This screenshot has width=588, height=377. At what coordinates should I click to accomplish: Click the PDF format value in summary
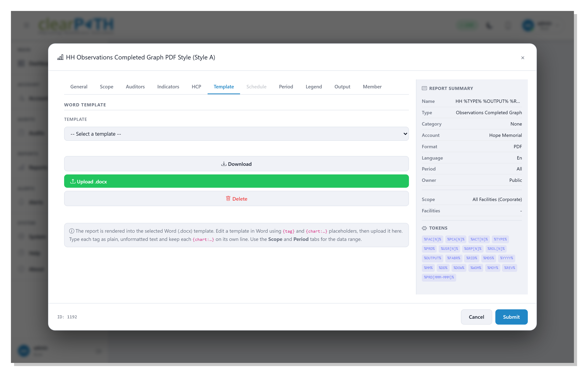[x=517, y=146]
